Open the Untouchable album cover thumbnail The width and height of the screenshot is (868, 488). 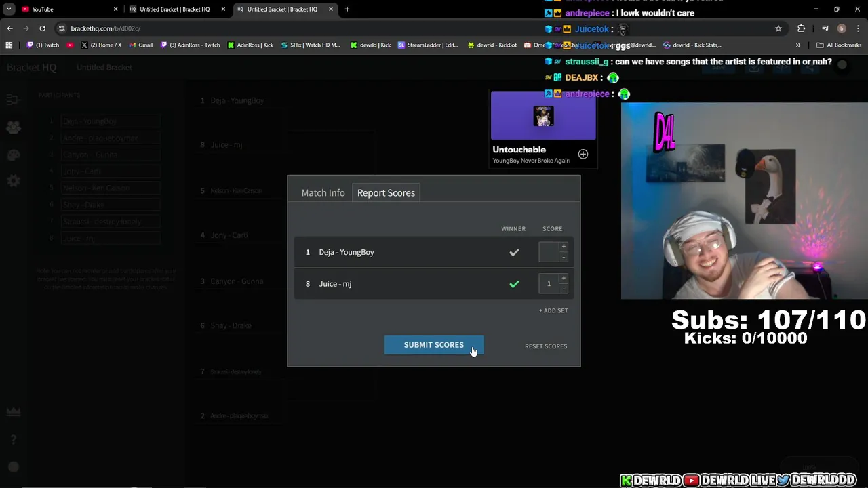[543, 116]
